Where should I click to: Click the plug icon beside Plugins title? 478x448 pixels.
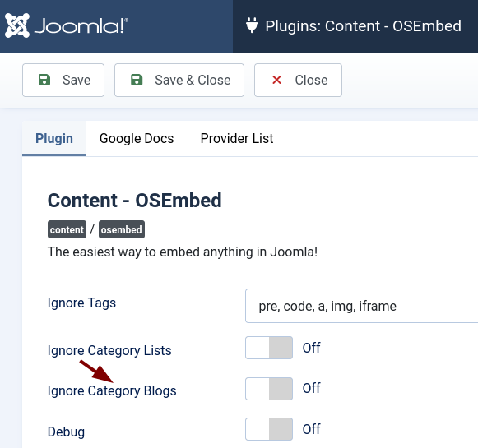(252, 25)
